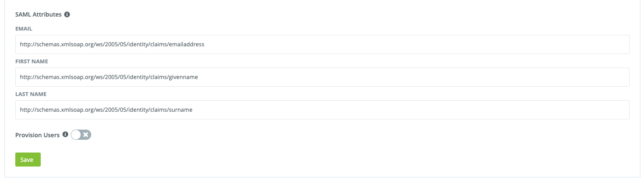Click the EMAIL field label
The height and width of the screenshot is (181, 644).
point(24,29)
